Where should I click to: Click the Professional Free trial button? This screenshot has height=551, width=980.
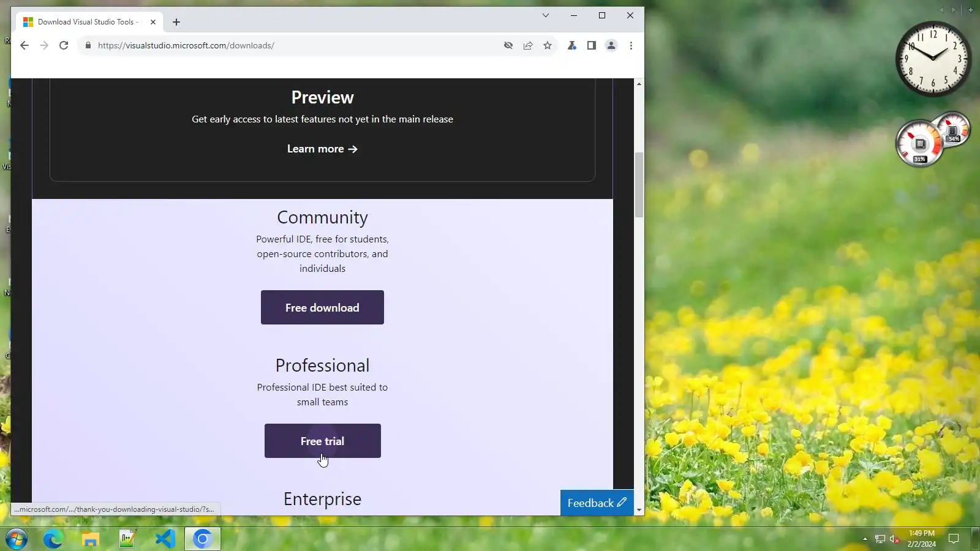point(323,441)
